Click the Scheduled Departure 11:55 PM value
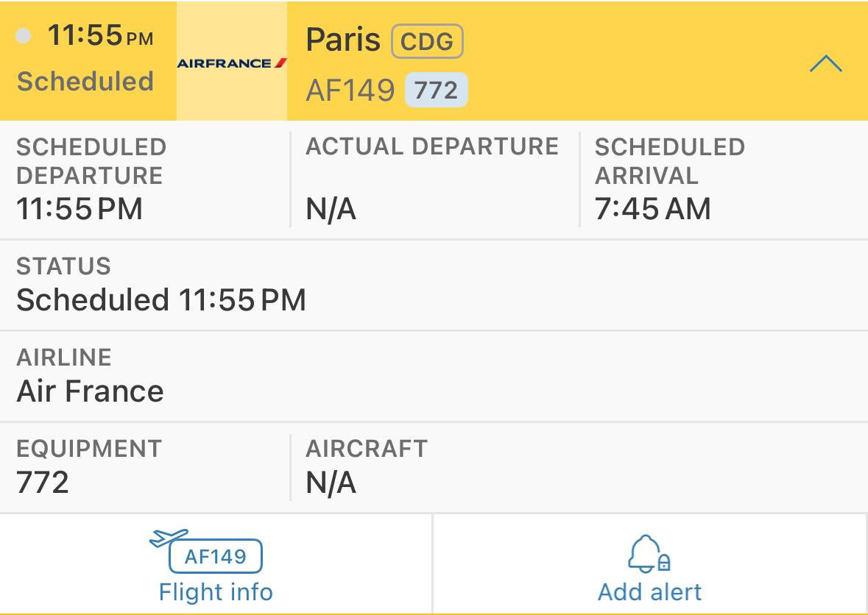 80,210
